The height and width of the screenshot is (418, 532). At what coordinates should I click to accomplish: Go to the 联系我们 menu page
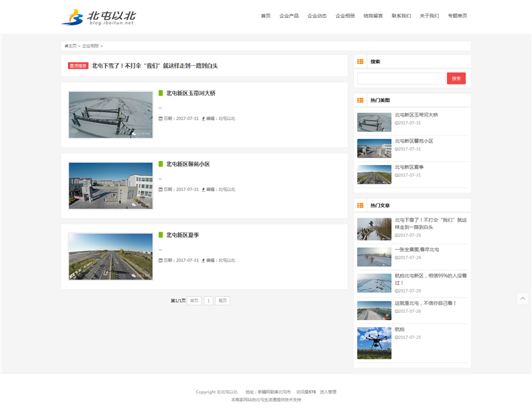point(401,16)
